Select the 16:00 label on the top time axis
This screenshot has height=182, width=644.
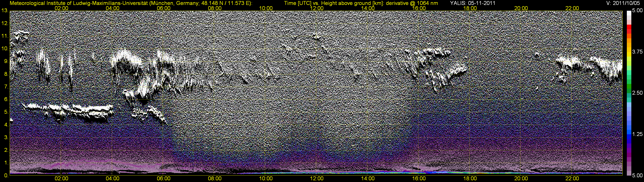(419, 8)
